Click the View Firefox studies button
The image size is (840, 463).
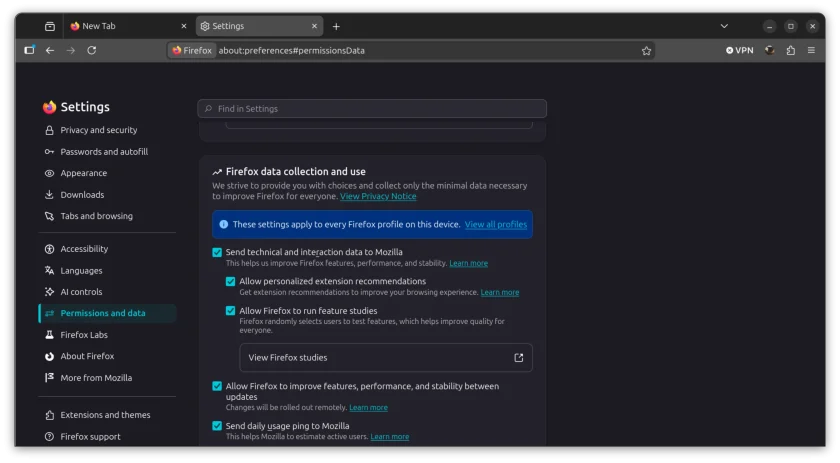(386, 357)
